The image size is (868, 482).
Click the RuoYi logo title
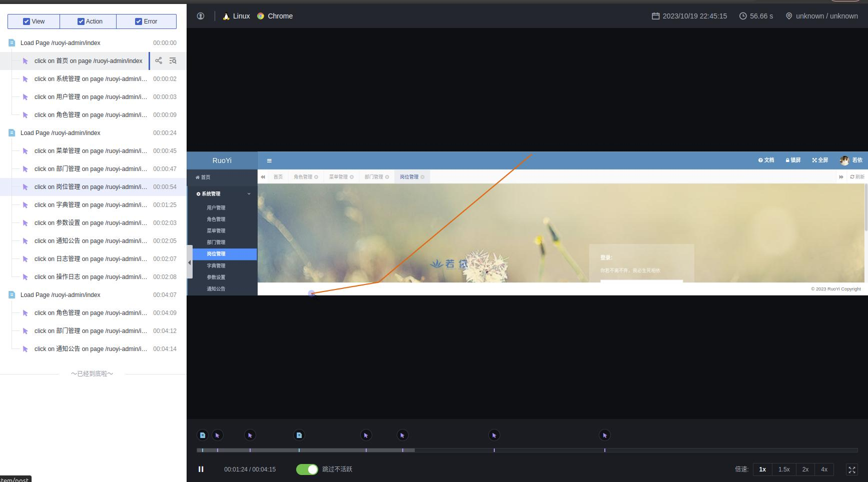pyautogui.click(x=222, y=160)
